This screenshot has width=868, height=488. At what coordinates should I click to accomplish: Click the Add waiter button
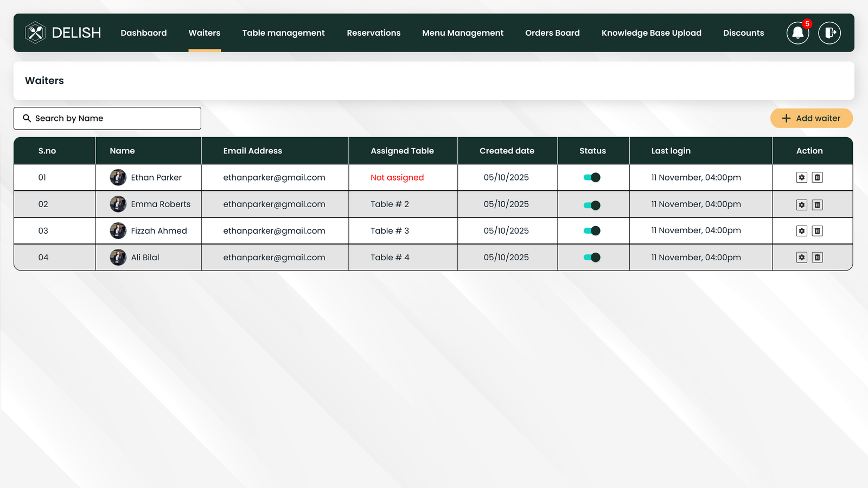click(812, 118)
